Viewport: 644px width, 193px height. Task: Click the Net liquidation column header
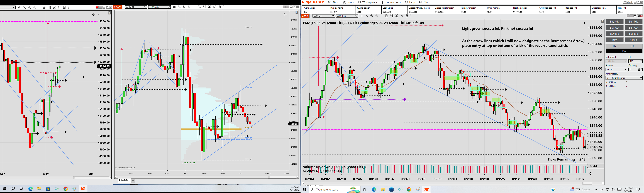click(x=525, y=8)
